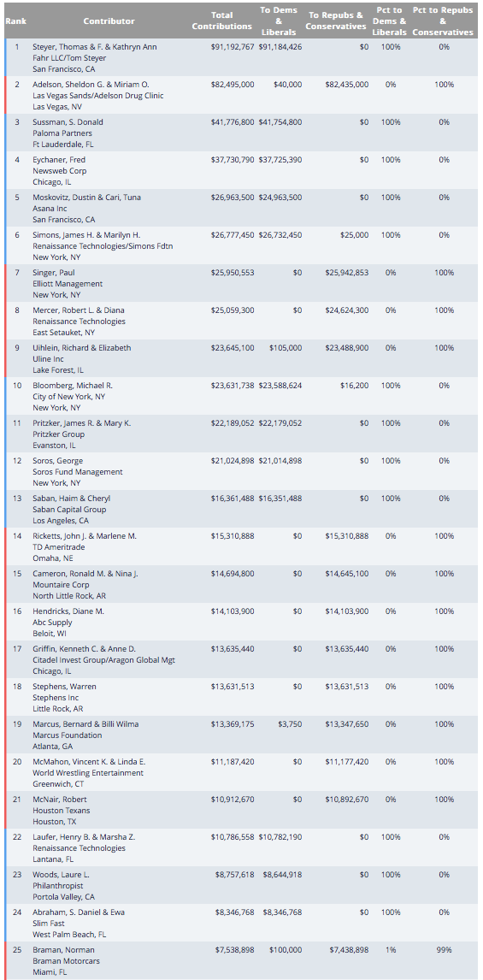Click Steyer's $91,192,767 total contributions amount

coord(233,47)
